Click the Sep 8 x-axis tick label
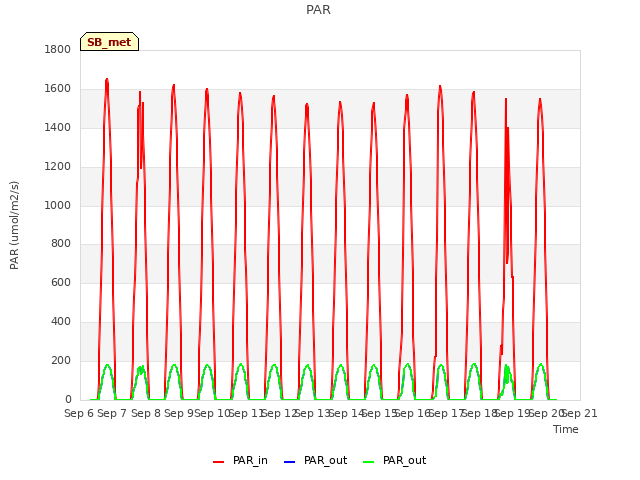The width and height of the screenshot is (640, 480). 146,413
